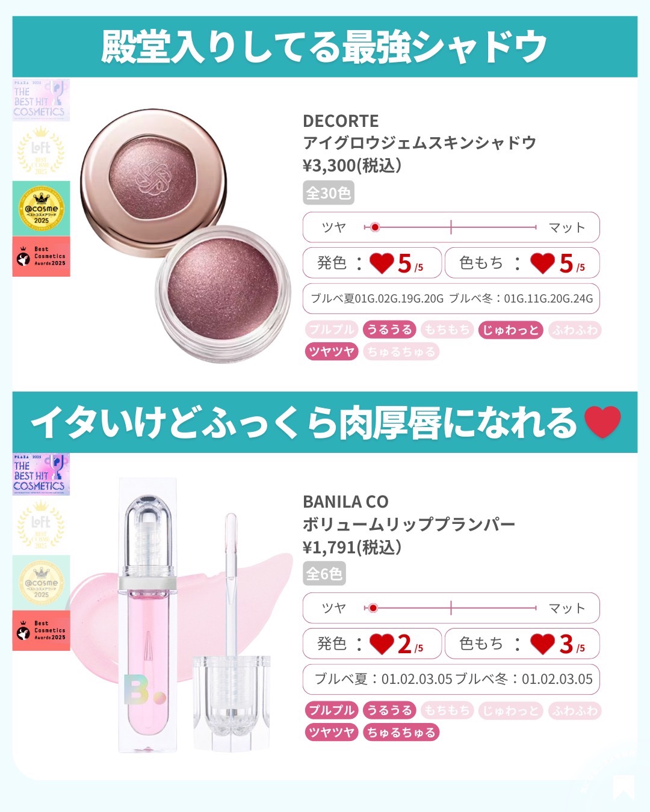The width and height of the screenshot is (650, 812).
Task: Click the DECORTE ツヤ-マット slider marker
Action: click(375, 227)
